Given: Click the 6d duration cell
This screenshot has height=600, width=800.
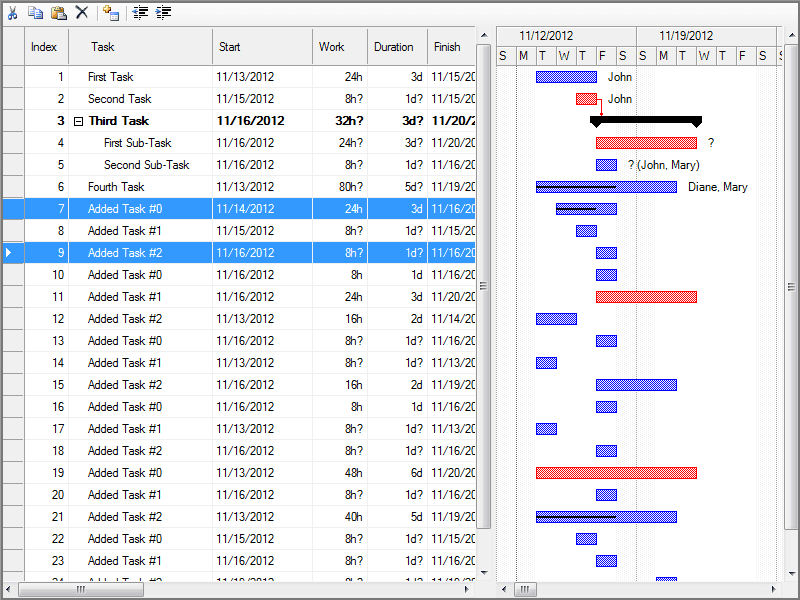Looking at the screenshot, I should 397,473.
